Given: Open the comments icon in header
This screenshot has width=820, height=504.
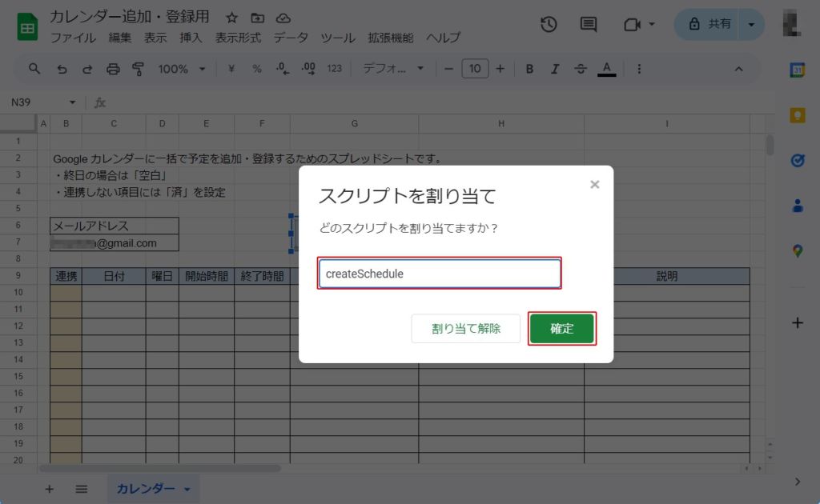Looking at the screenshot, I should point(589,25).
